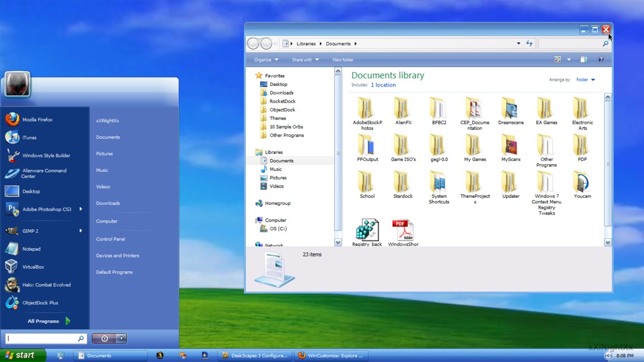644x362 pixels.
Task: Click the down arrow of the right scrollbar
Action: click(x=608, y=242)
